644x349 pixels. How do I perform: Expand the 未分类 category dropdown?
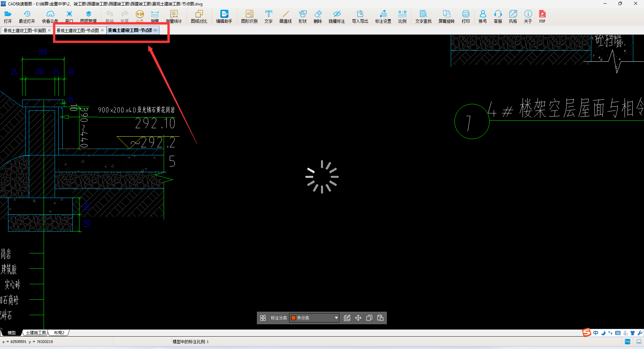(x=336, y=318)
